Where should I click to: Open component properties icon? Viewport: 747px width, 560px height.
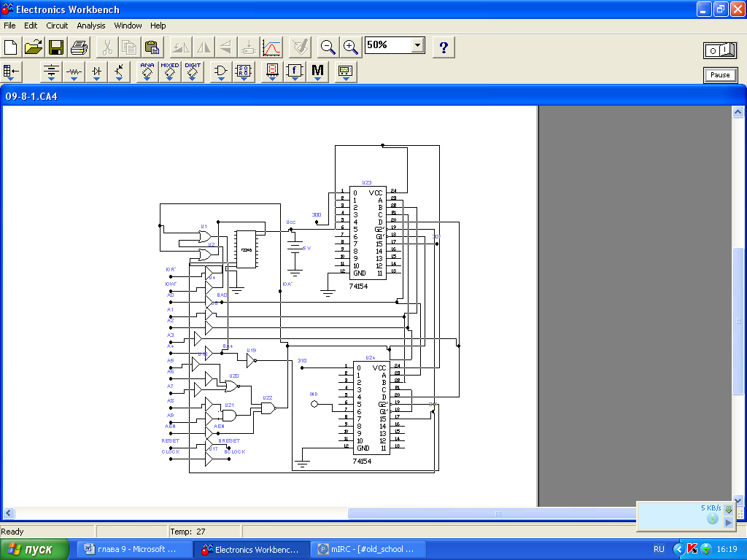click(301, 47)
